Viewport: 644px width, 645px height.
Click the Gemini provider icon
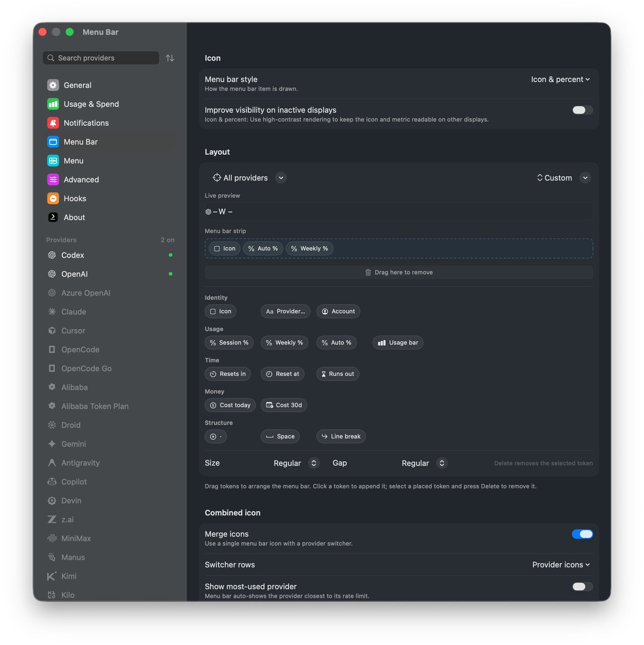(52, 444)
